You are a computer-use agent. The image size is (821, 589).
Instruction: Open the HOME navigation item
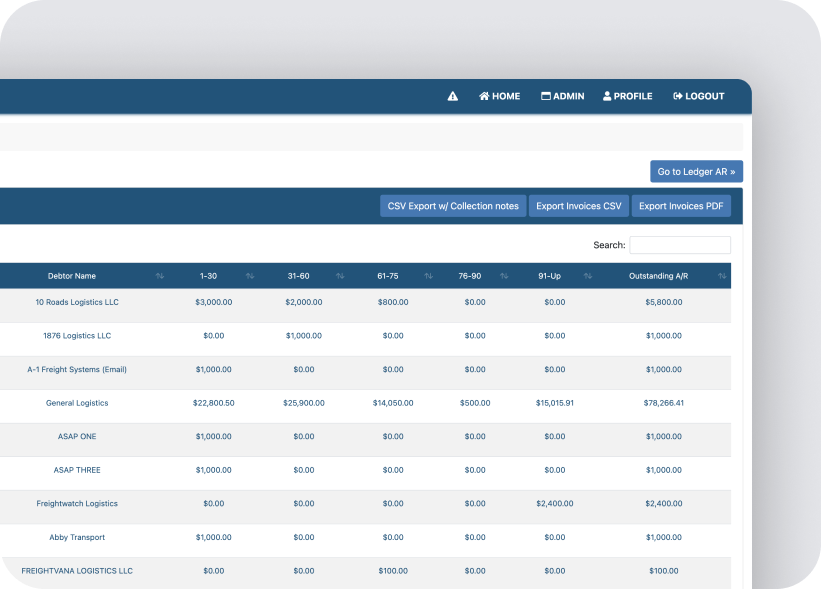(499, 96)
